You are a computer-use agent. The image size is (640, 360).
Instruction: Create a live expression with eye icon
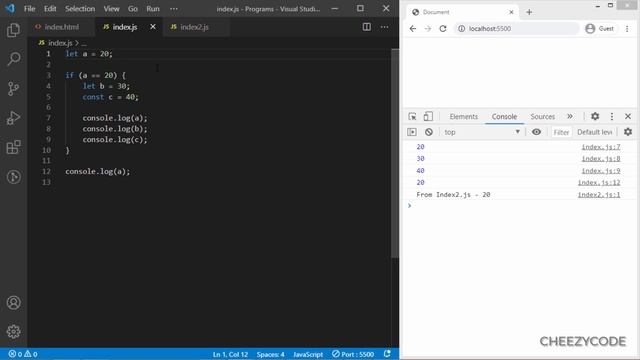coord(536,132)
